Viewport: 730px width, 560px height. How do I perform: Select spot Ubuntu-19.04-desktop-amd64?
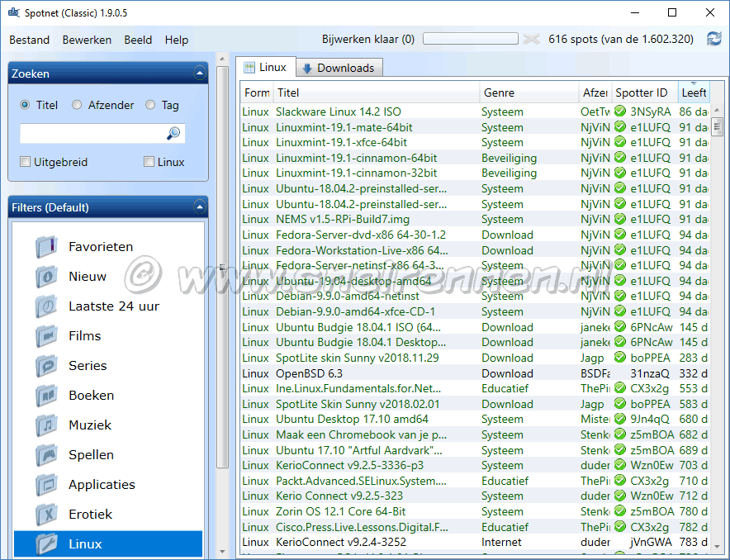point(475,281)
